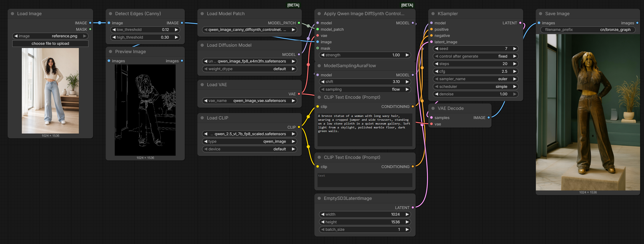644x244 pixels.
Task: Open the Load CLIP device dropdown
Action: pos(249,149)
